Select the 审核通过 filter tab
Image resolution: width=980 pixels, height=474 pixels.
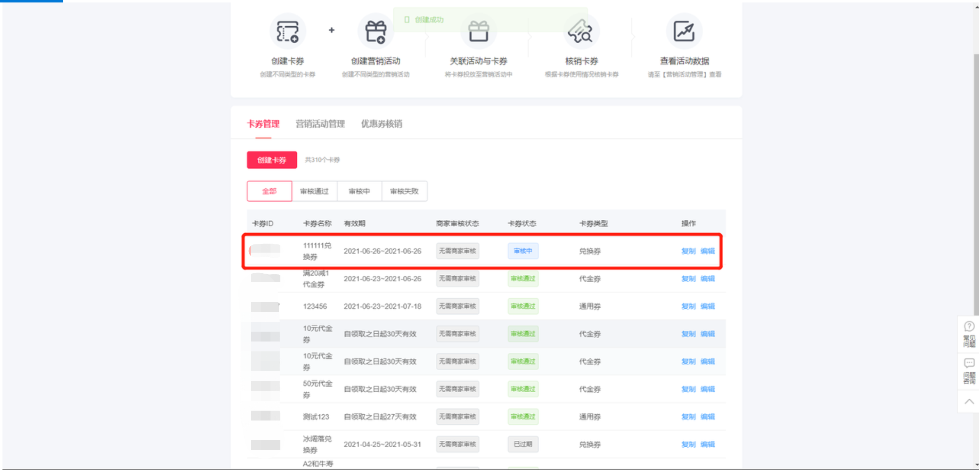coord(314,191)
